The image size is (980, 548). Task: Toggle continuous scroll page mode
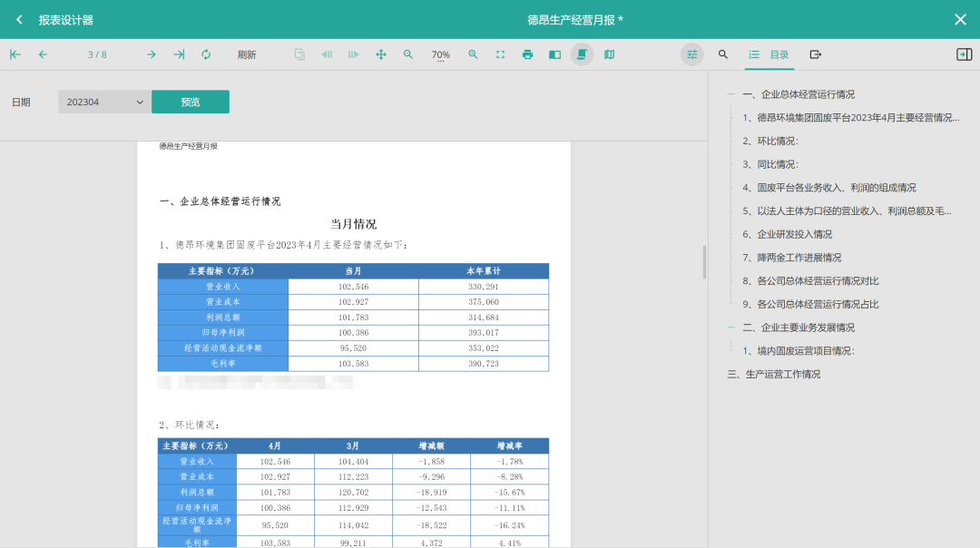(582, 54)
